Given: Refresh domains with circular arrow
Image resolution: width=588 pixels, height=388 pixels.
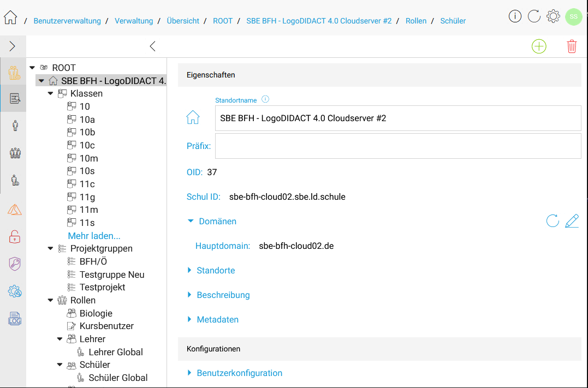Looking at the screenshot, I should (553, 221).
